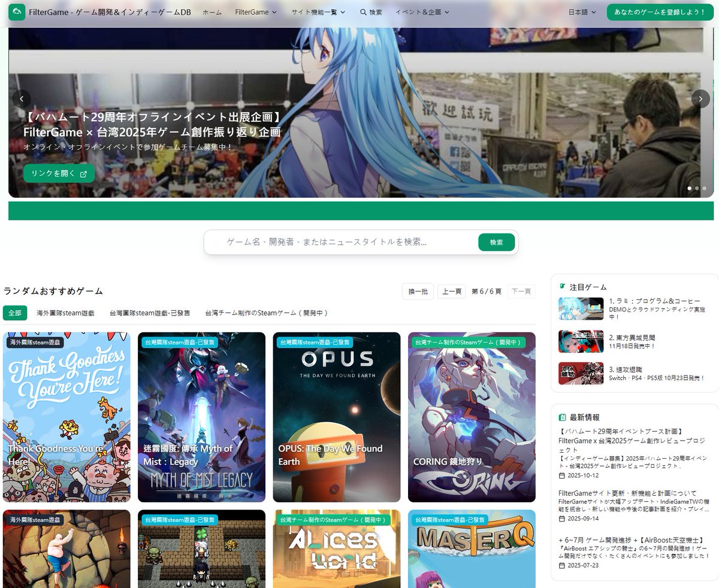
Task: Click the calendar icon beside 2025-07-23
Action: (561, 566)
